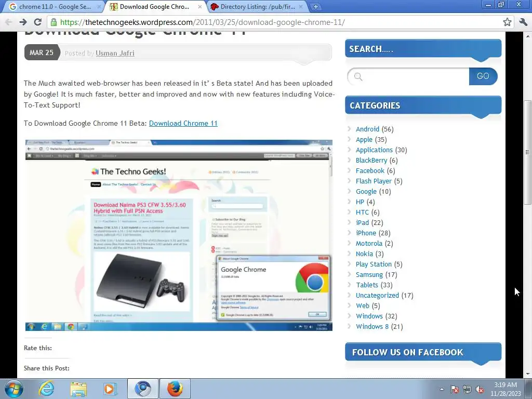
Task: Open Windows Media Player from the taskbar
Action: point(110,389)
